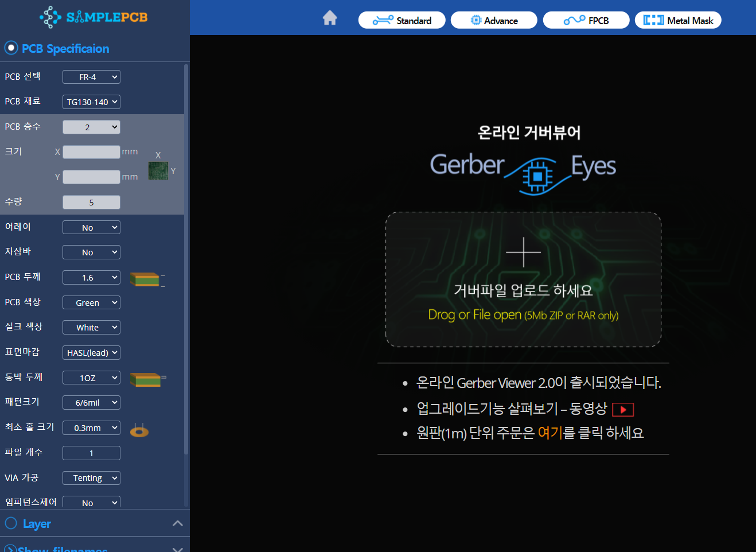Viewport: 756px width, 552px height.
Task: Click the 거버파일 업로드 하세요 text
Action: (x=523, y=290)
